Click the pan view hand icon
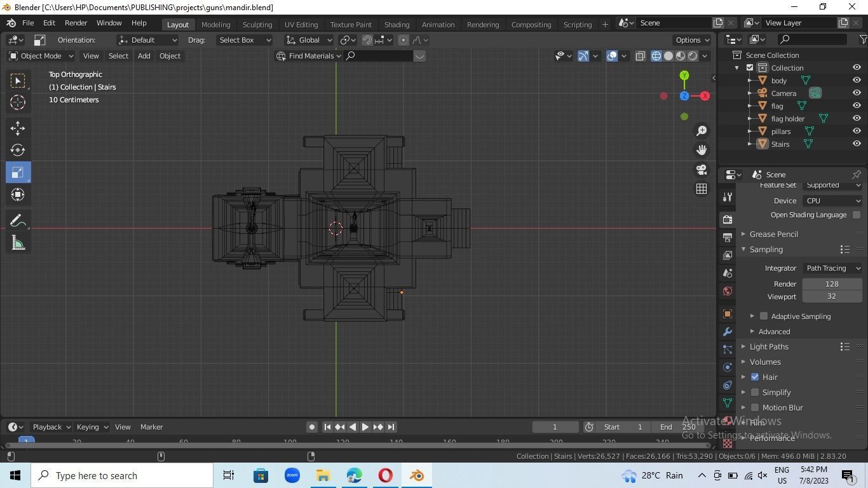Screen dimensions: 868x488 [702, 150]
